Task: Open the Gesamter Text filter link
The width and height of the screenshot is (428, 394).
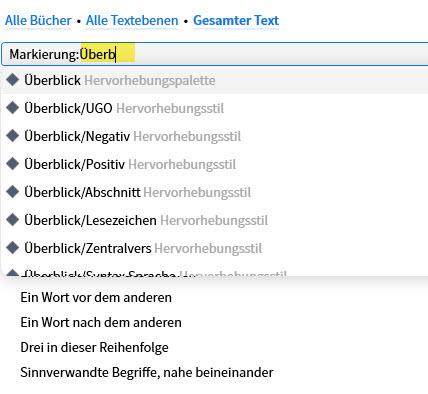Action: tap(236, 21)
